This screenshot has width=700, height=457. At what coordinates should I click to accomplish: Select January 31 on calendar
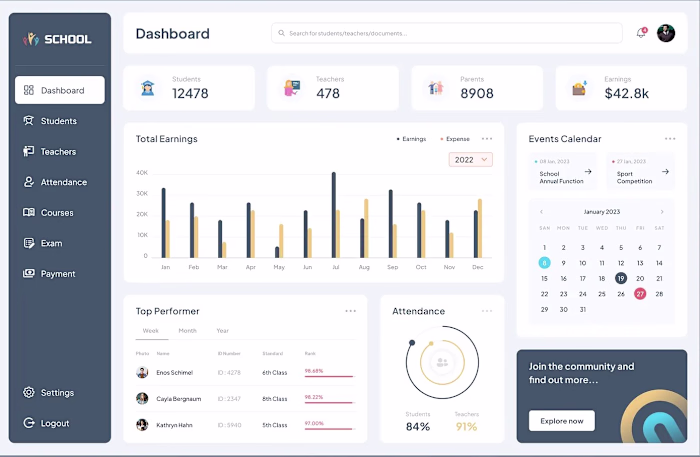[x=583, y=309]
